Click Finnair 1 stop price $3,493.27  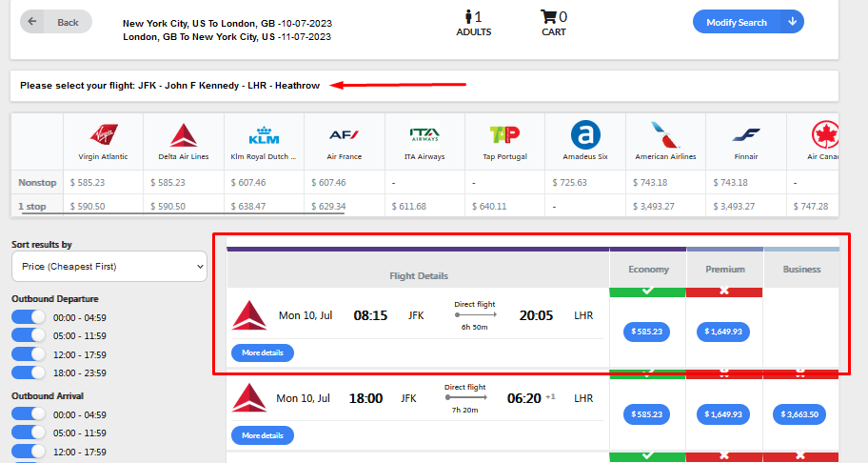tap(734, 206)
